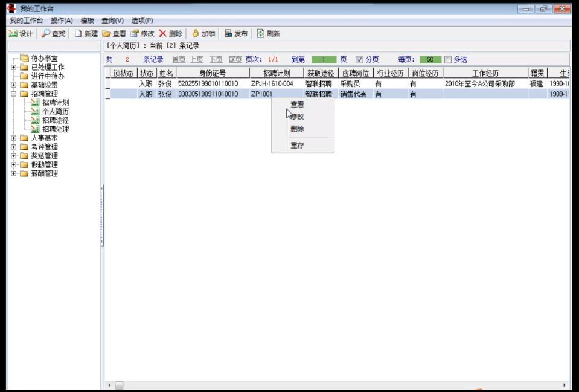Click the app logo in title bar
This screenshot has width=579, height=392.
(x=11, y=8)
